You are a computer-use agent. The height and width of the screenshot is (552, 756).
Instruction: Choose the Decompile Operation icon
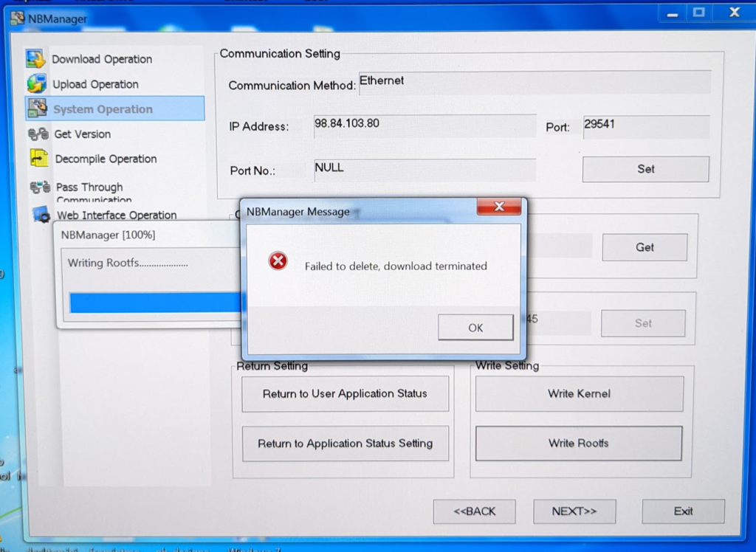click(39, 158)
